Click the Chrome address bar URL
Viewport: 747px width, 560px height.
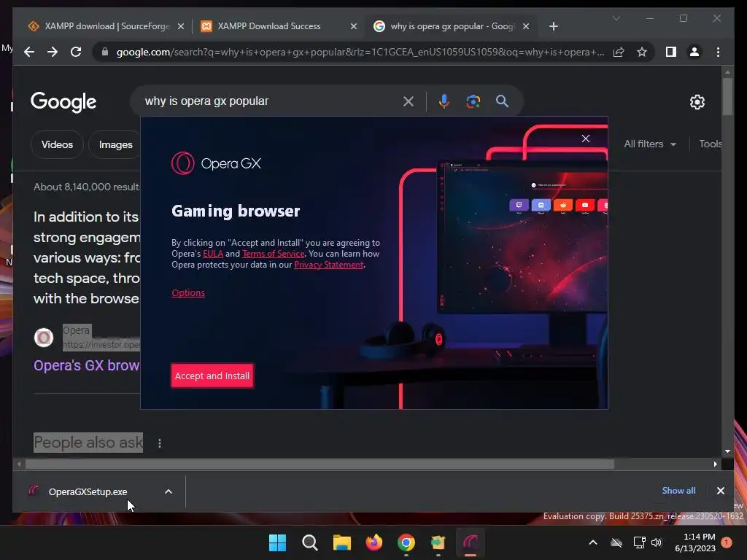[360, 52]
